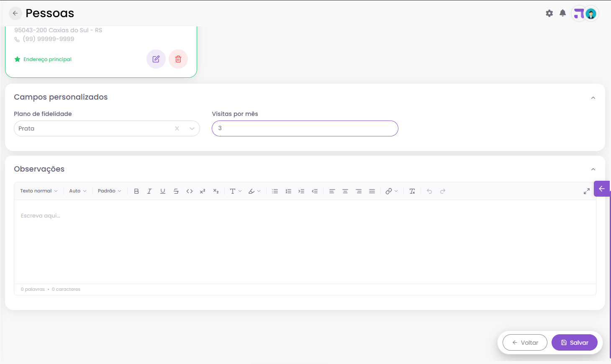Open the text color dropdown
Image resolution: width=611 pixels, height=364 pixels.
(236, 191)
